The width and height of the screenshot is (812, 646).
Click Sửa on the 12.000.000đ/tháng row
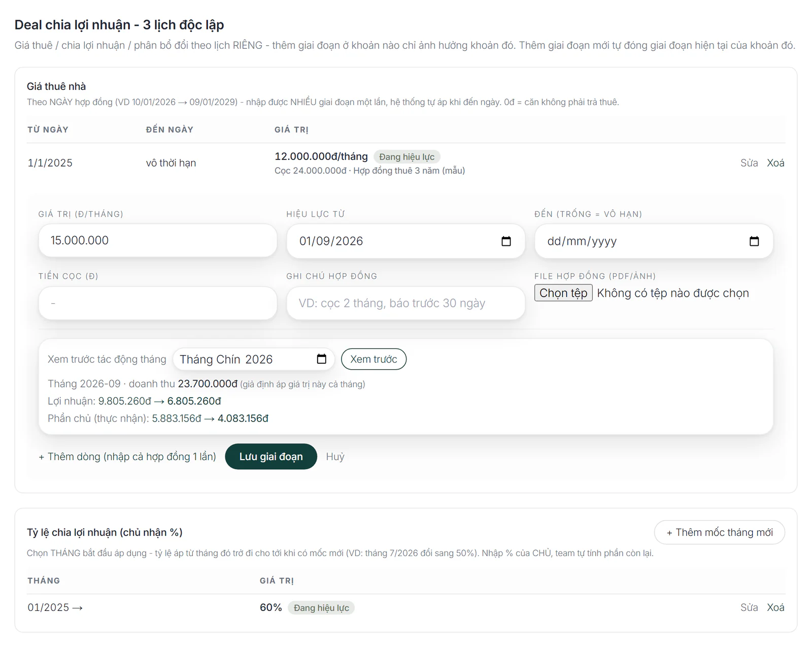click(x=749, y=163)
